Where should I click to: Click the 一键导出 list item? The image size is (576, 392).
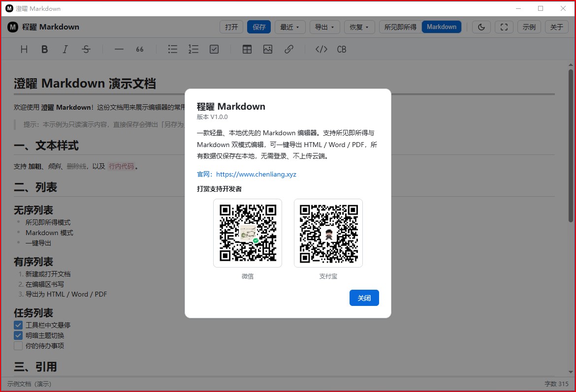point(38,243)
